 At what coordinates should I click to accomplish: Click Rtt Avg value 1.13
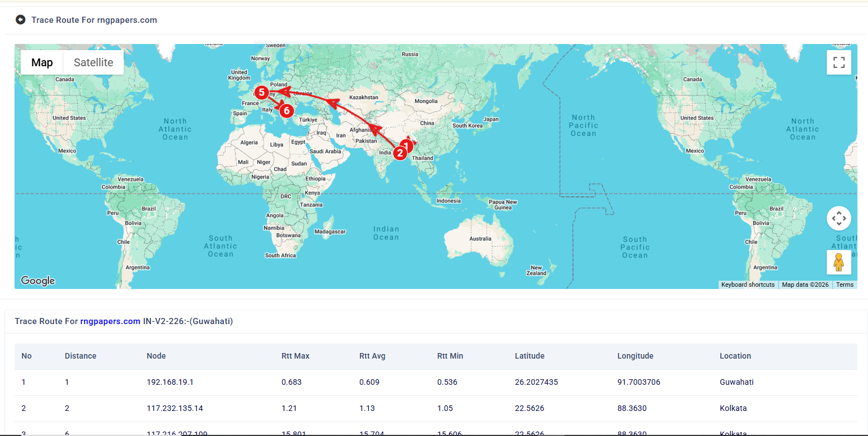coord(367,408)
